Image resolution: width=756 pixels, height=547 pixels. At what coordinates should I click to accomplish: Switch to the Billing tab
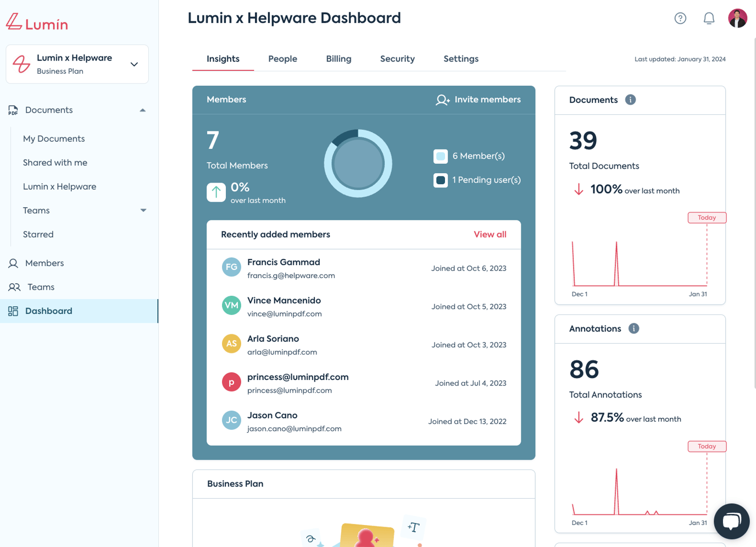[338, 59]
